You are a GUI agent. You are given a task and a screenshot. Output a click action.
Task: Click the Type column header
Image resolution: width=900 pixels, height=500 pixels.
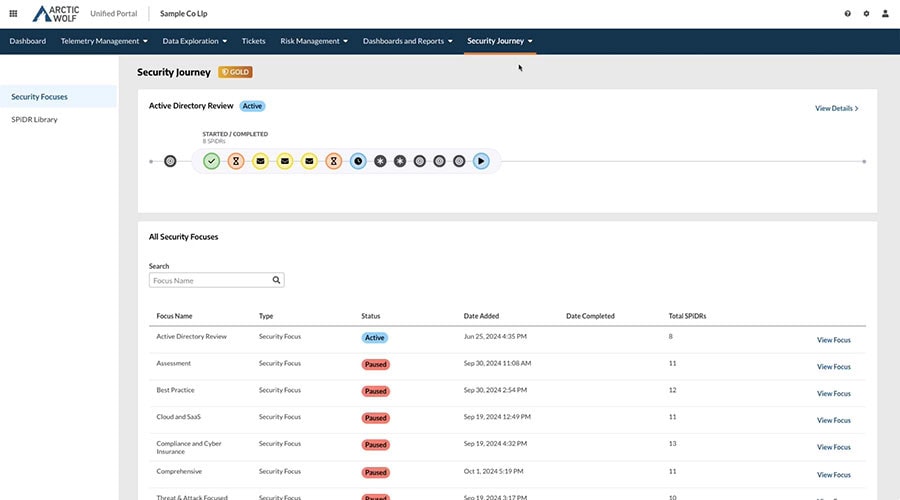click(x=266, y=316)
